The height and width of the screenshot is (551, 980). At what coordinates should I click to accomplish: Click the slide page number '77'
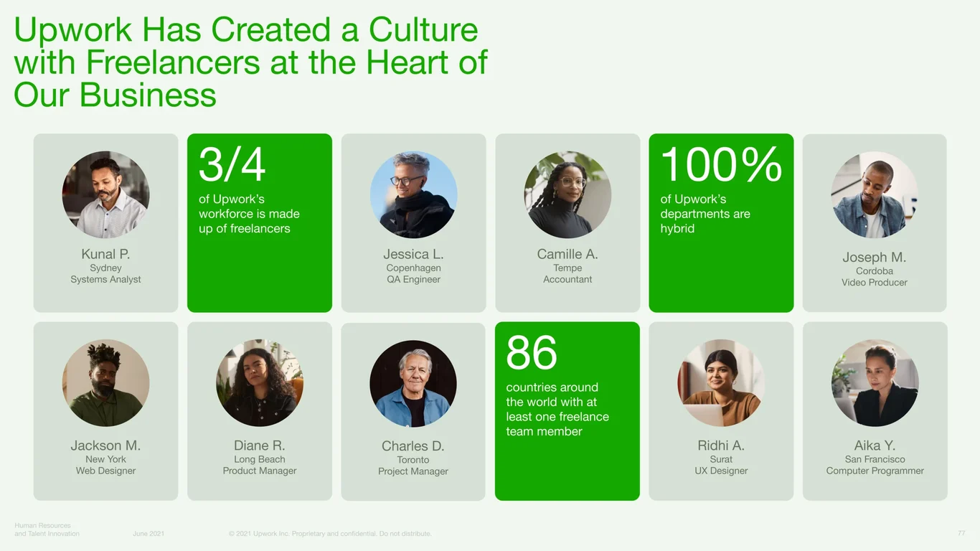pyautogui.click(x=961, y=534)
